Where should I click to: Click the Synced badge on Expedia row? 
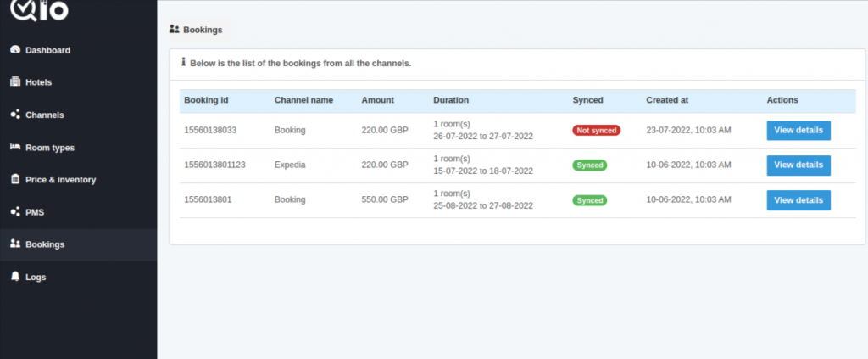[590, 165]
